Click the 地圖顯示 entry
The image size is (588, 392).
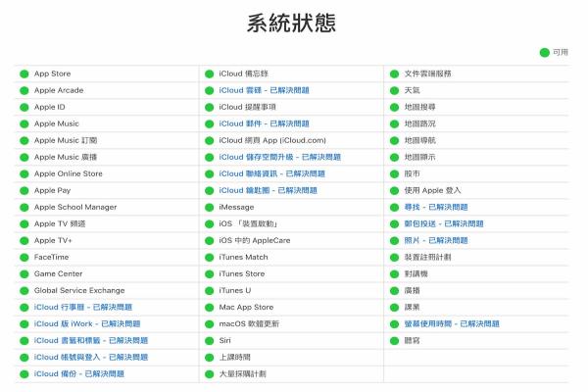click(x=419, y=157)
